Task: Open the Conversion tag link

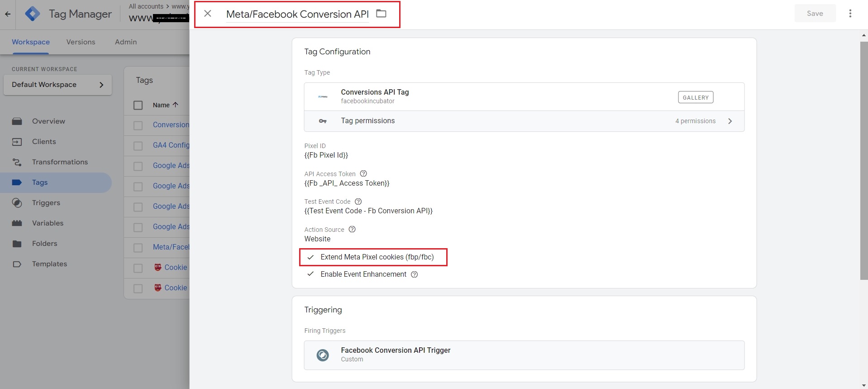Action: click(x=171, y=125)
